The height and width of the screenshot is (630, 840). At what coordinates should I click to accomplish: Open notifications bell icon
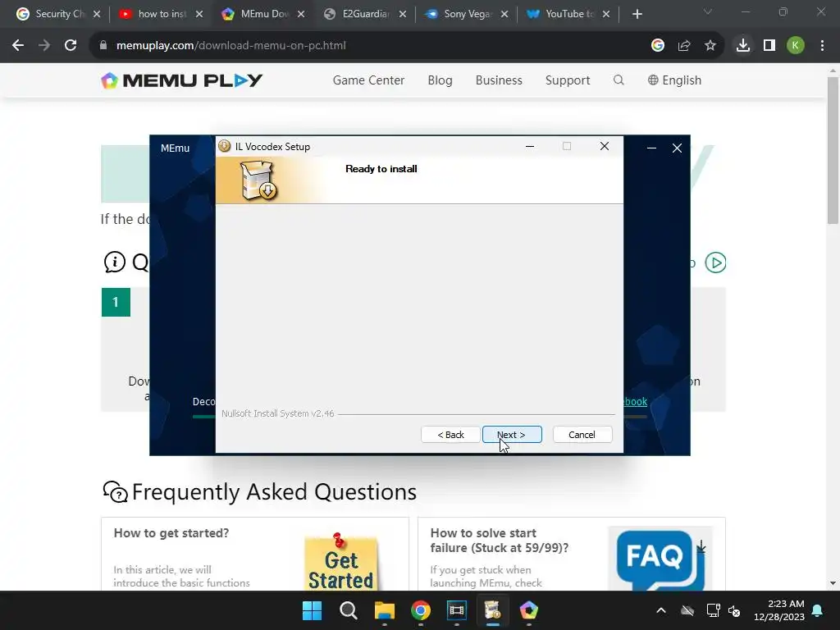tap(818, 610)
